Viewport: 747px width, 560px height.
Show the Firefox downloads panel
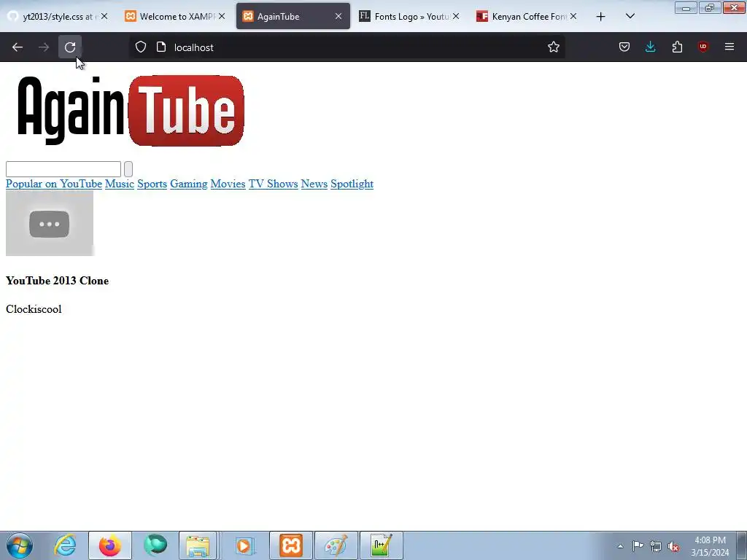tap(650, 47)
